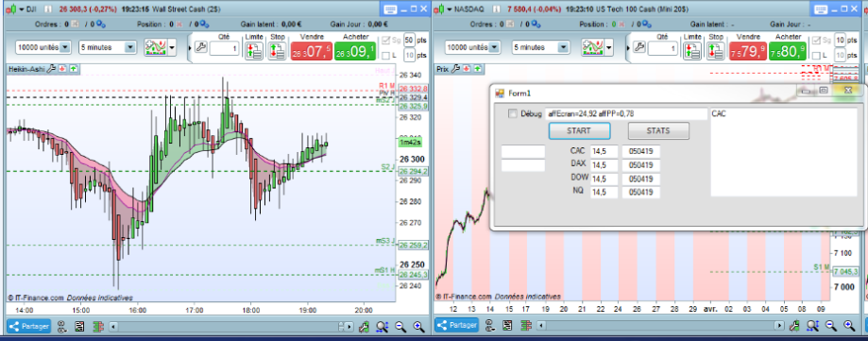
Task: Toggle the Sg checkbox in NASDAQ window
Action: point(816,40)
